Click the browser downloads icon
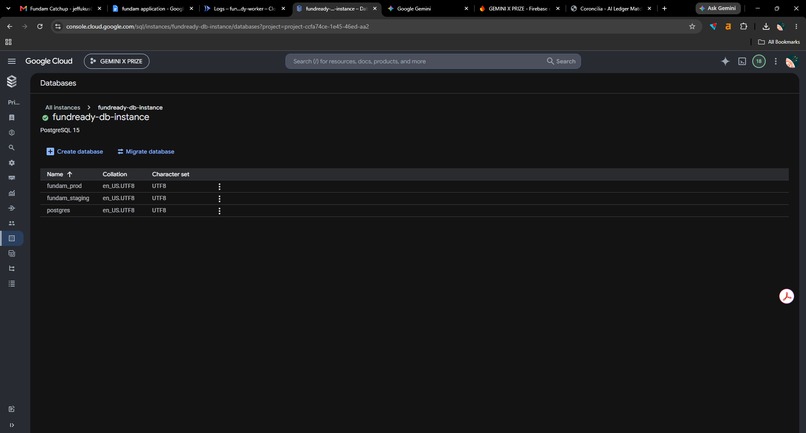Viewport: 806px width, 433px height. [x=765, y=26]
